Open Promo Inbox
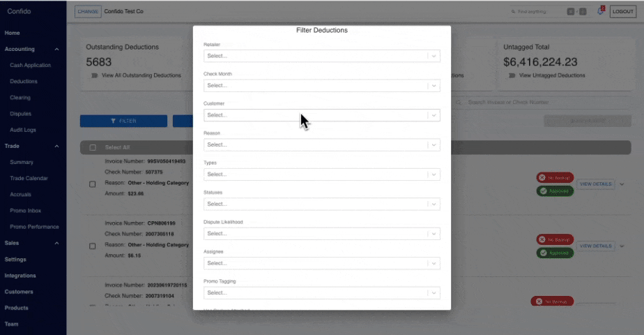Image resolution: width=644 pixels, height=335 pixels. tap(26, 211)
